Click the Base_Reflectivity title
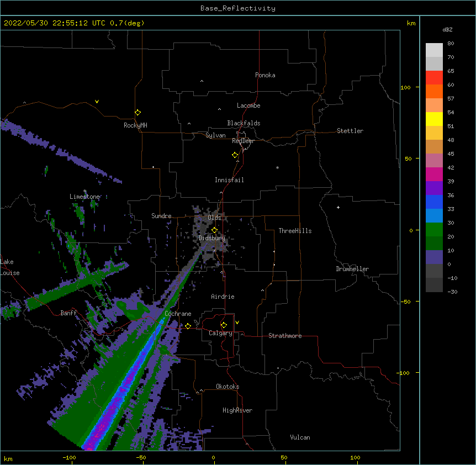The image size is (476, 465). [x=238, y=8]
